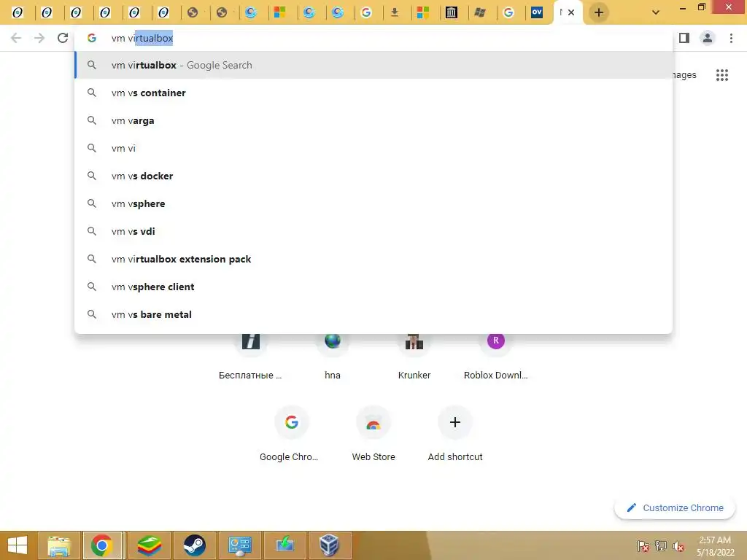Switch to the tab with museum building favicon
This screenshot has height=560, width=747.
tap(451, 12)
